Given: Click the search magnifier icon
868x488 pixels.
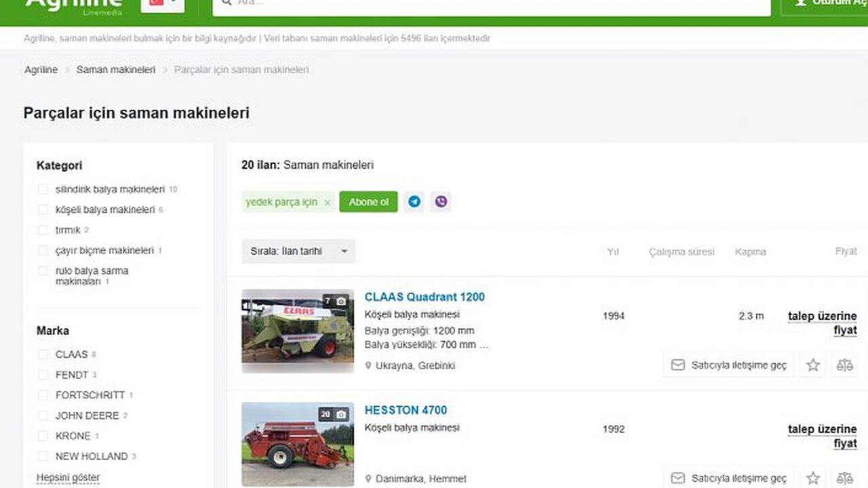Looking at the screenshot, I should (226, 3).
